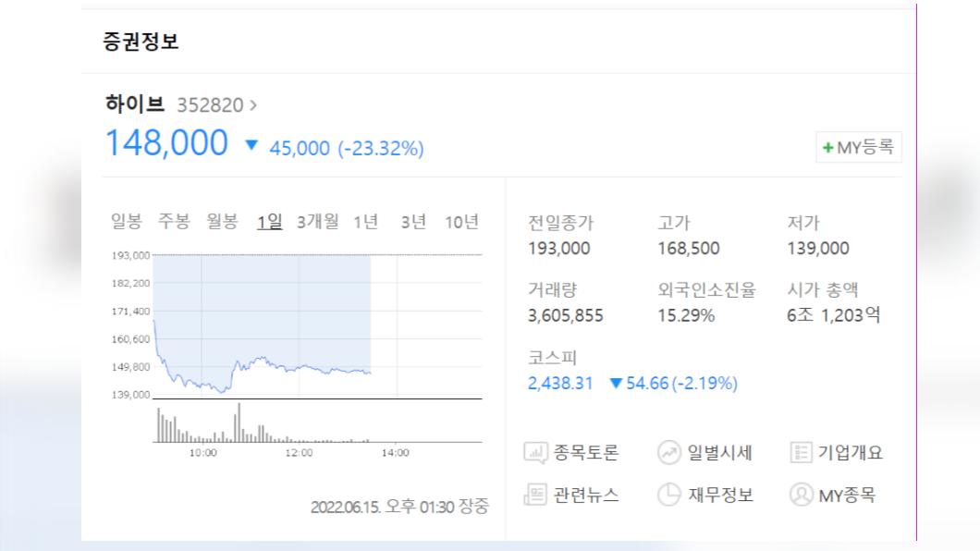Click the intraday price chart area
The width and height of the screenshot is (980, 551).
(x=317, y=326)
